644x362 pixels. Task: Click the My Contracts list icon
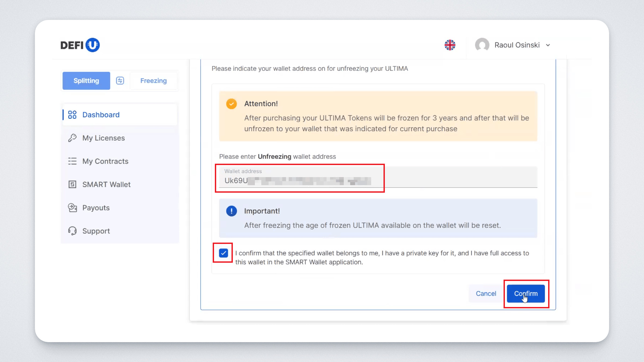pos(72,161)
